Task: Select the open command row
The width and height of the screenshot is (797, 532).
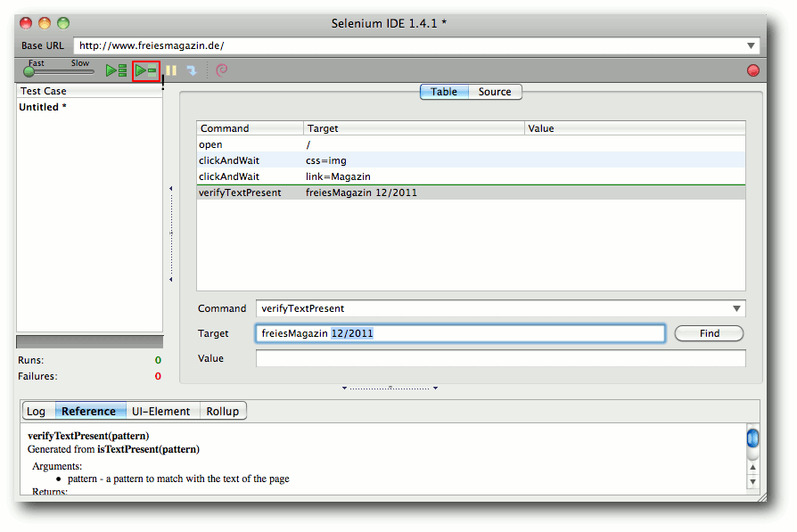Action: tap(471, 144)
